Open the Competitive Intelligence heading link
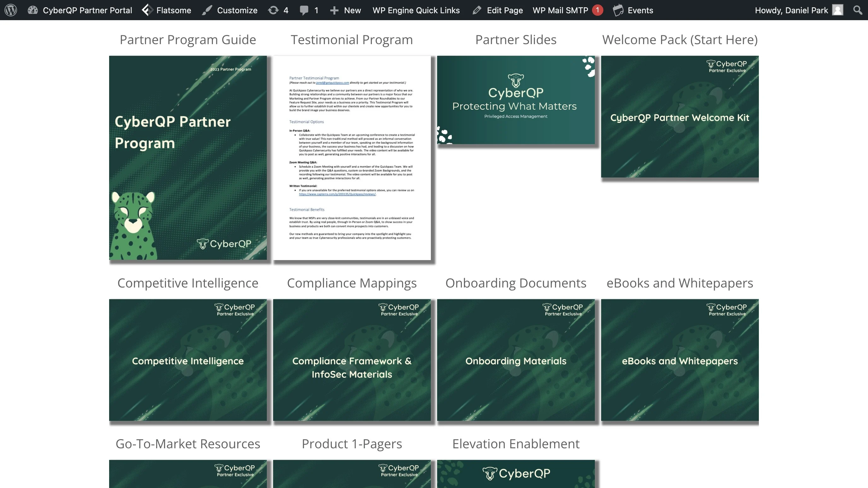The image size is (868, 488). coord(188,283)
